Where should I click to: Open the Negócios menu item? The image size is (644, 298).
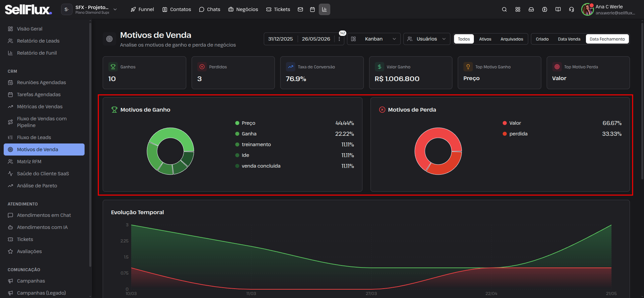point(243,9)
